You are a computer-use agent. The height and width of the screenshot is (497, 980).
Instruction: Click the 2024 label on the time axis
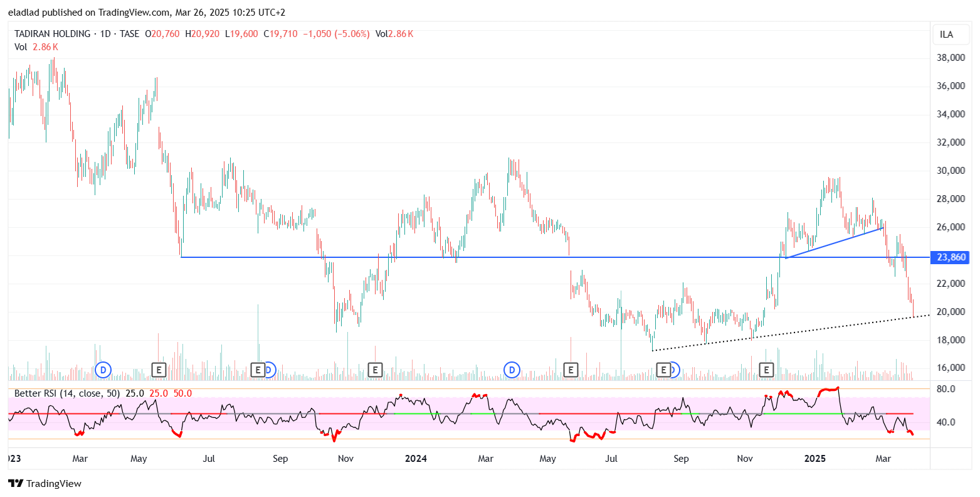[x=416, y=459]
